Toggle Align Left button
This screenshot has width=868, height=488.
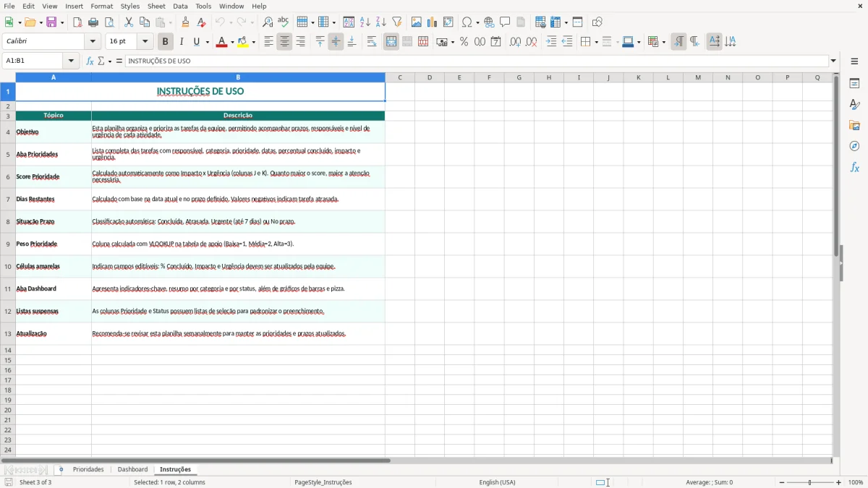tap(268, 42)
